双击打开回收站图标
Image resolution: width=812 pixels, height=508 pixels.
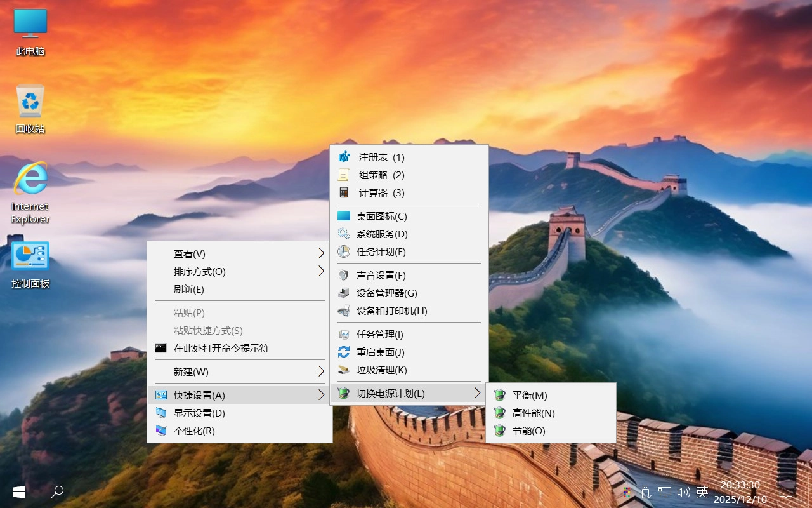click(29, 102)
